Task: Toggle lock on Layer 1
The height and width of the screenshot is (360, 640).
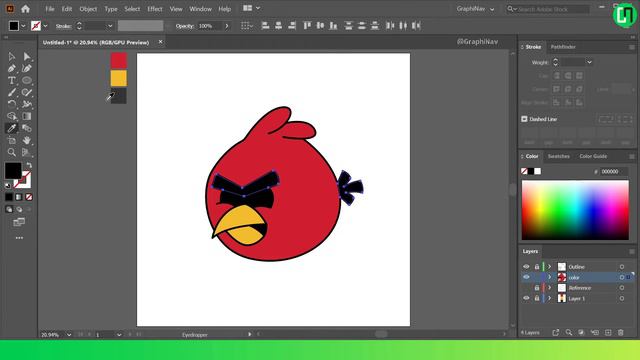Action: tap(537, 298)
